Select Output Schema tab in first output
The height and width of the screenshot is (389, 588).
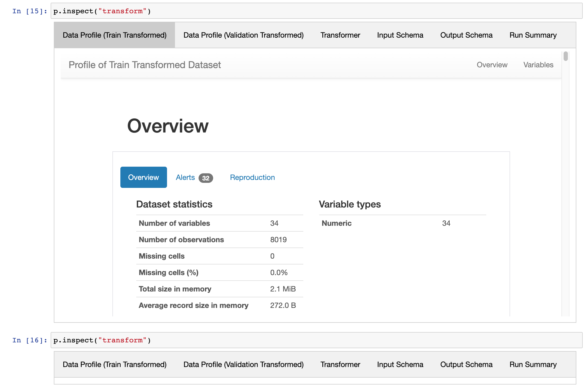[x=466, y=35]
